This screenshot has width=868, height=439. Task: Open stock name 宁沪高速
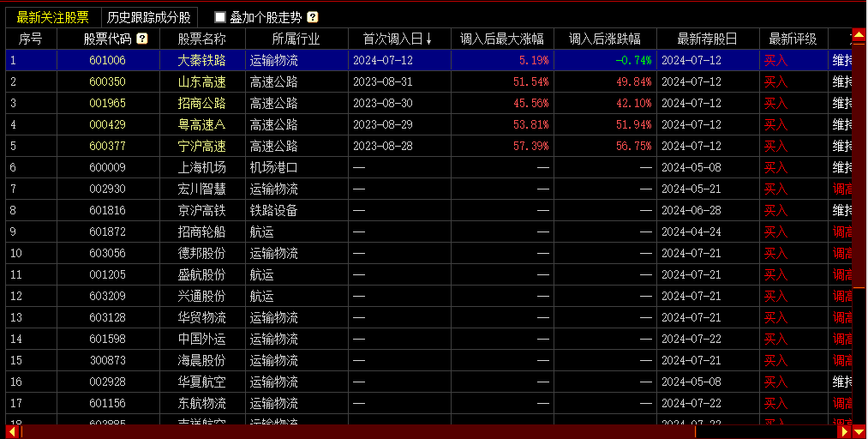[201, 146]
